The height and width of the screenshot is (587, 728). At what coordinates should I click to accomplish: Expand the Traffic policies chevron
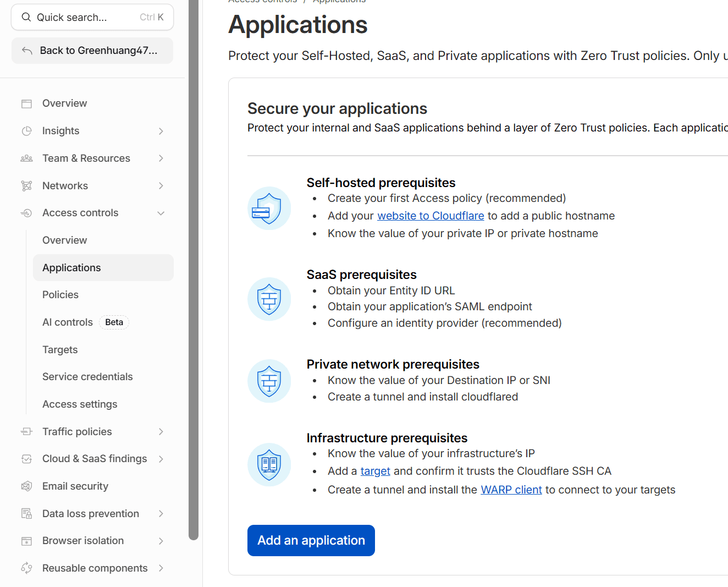pos(161,432)
